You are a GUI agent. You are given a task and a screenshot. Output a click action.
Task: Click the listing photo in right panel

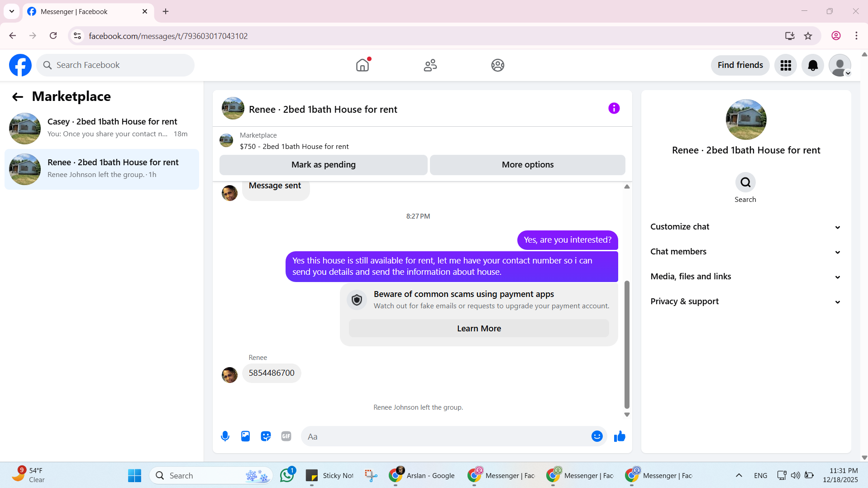(x=746, y=120)
